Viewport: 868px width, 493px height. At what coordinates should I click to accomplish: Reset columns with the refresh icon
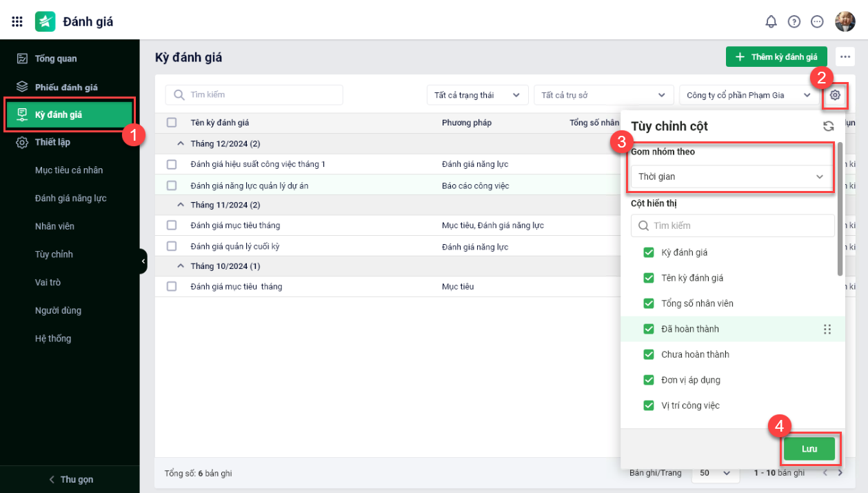click(829, 126)
